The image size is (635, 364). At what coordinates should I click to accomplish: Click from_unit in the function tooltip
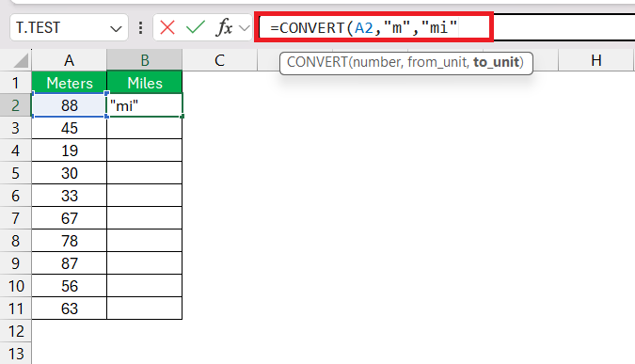coord(437,62)
